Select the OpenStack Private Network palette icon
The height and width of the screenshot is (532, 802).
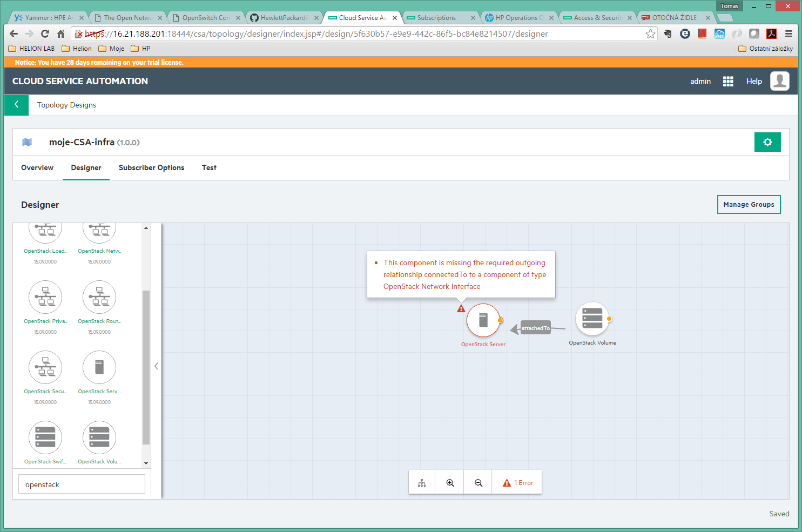coord(45,297)
